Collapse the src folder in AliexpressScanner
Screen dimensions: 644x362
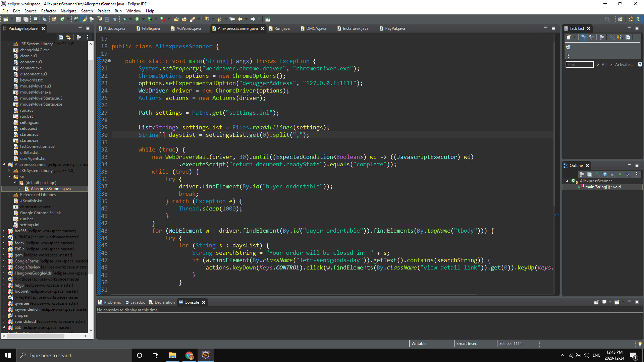[9, 177]
